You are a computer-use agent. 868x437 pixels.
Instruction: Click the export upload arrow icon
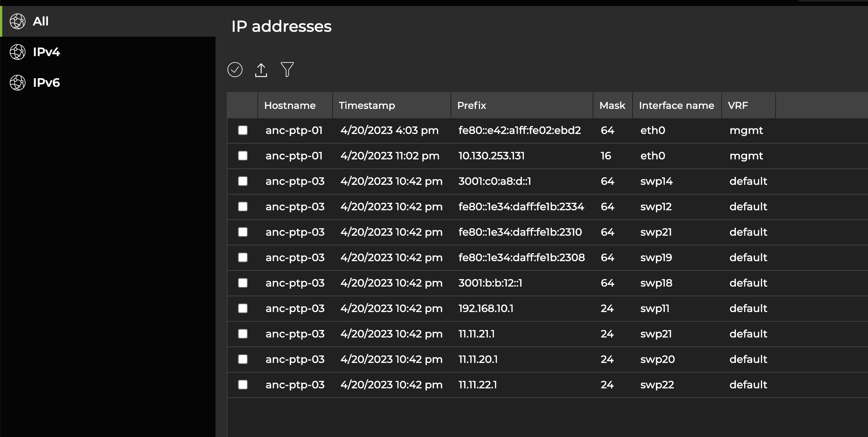click(x=261, y=70)
